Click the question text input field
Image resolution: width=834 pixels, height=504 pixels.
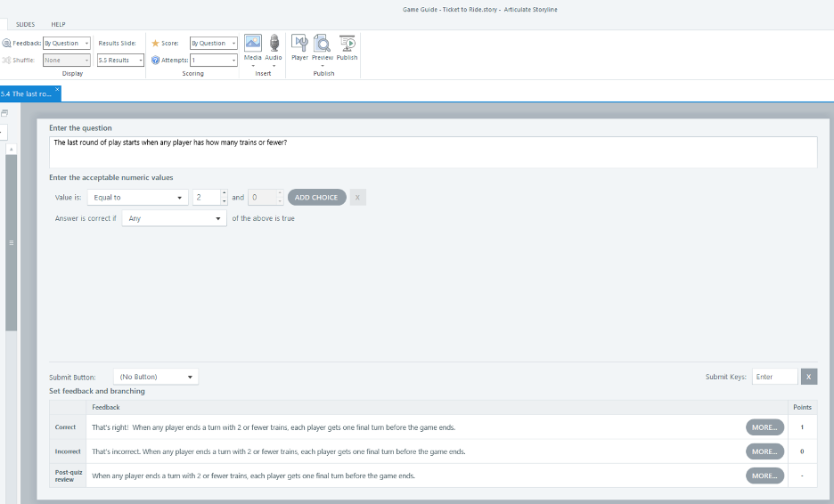coord(433,152)
